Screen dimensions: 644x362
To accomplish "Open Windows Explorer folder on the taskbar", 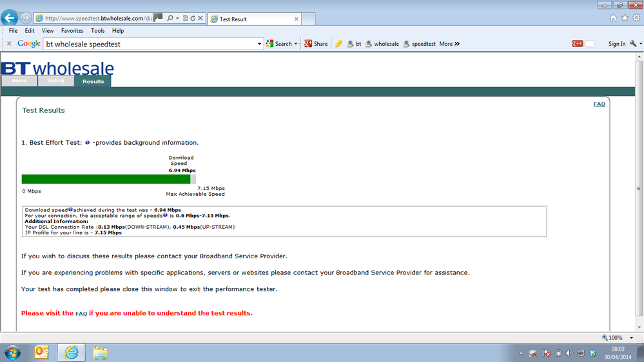I will 100,352.
